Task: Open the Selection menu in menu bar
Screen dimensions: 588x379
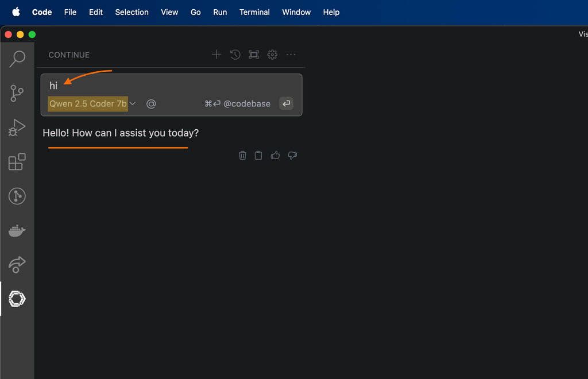Action: [x=131, y=12]
